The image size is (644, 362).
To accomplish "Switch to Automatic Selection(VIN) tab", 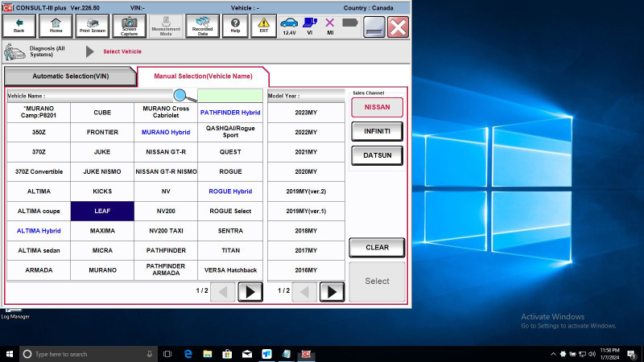I will [x=70, y=76].
